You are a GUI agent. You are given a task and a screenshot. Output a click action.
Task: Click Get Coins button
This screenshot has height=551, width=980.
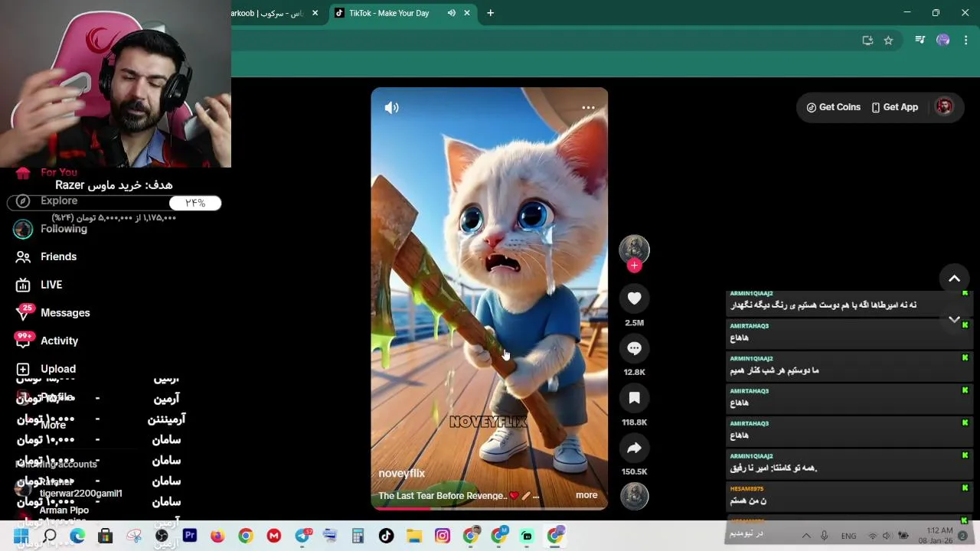click(833, 107)
